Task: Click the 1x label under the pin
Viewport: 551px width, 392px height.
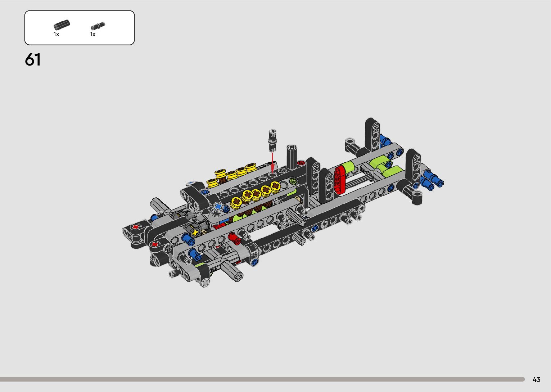Action: [93, 35]
